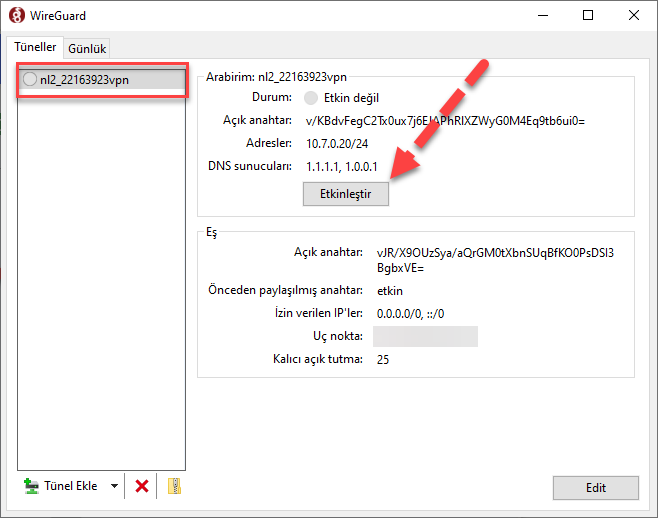
Task: Select nl2_22163923vpn tunnel in the list
Action: click(102, 79)
